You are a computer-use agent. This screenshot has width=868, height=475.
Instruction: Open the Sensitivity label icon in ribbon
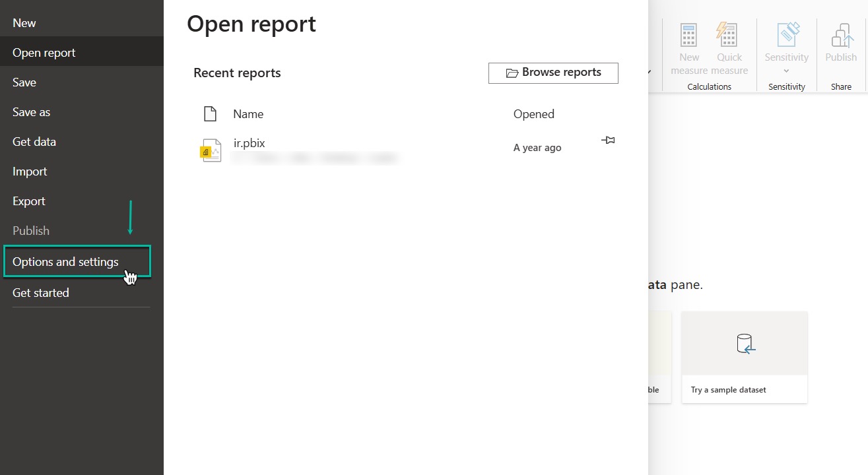(787, 36)
